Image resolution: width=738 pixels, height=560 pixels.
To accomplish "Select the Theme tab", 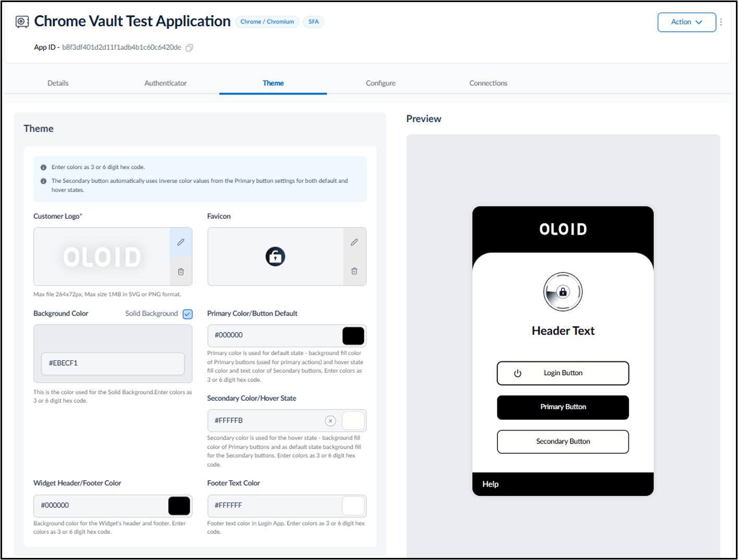I will tap(273, 83).
